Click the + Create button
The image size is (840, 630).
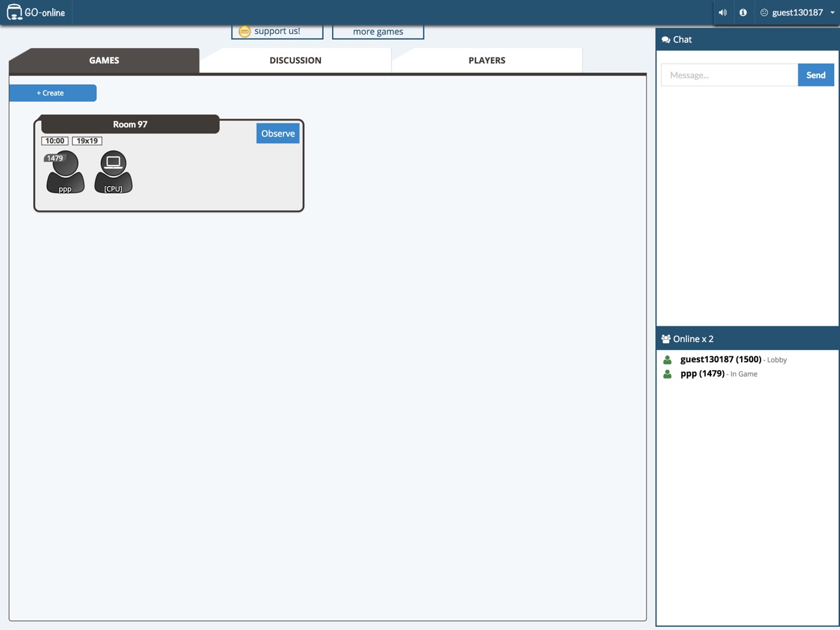(x=53, y=93)
